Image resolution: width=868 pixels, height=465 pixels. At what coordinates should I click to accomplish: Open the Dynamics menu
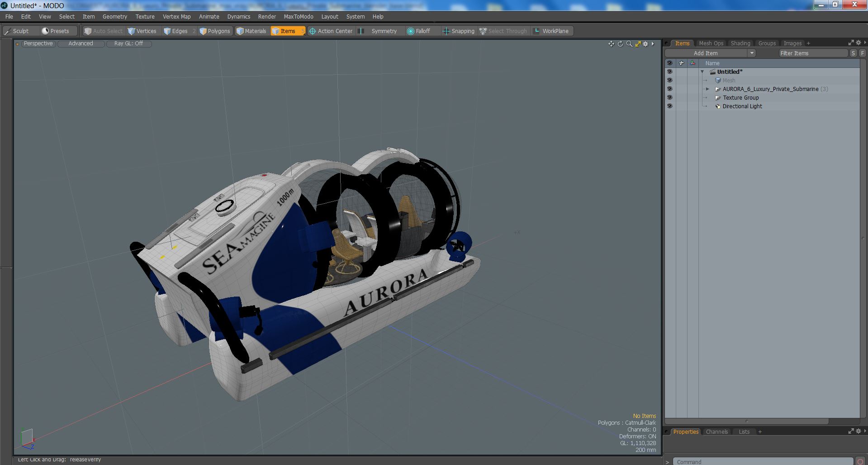click(239, 16)
